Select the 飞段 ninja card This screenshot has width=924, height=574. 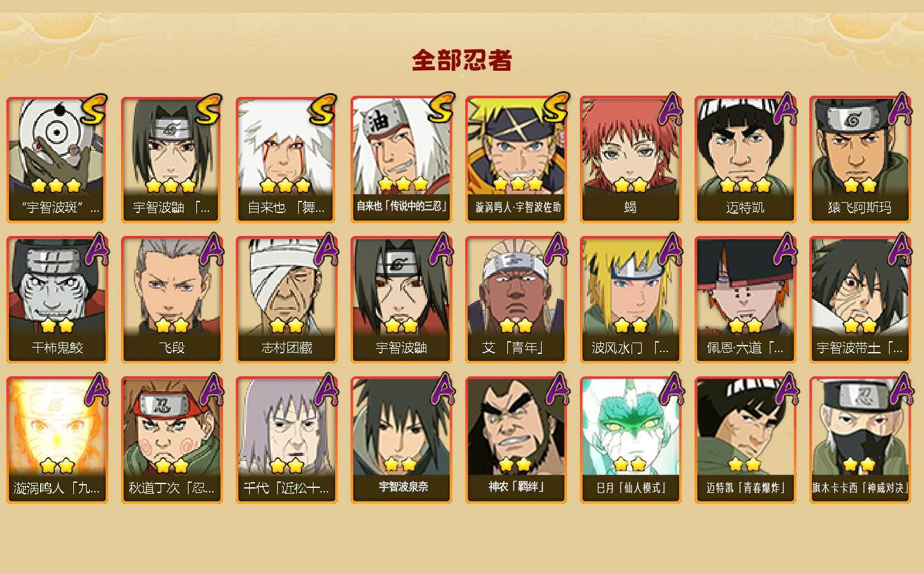[171, 300]
